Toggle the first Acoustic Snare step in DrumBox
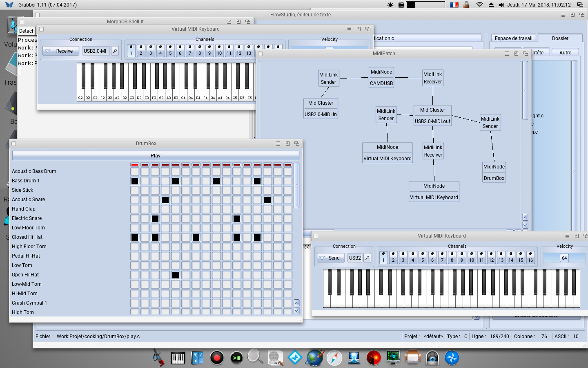588x368 pixels. pyautogui.click(x=135, y=200)
